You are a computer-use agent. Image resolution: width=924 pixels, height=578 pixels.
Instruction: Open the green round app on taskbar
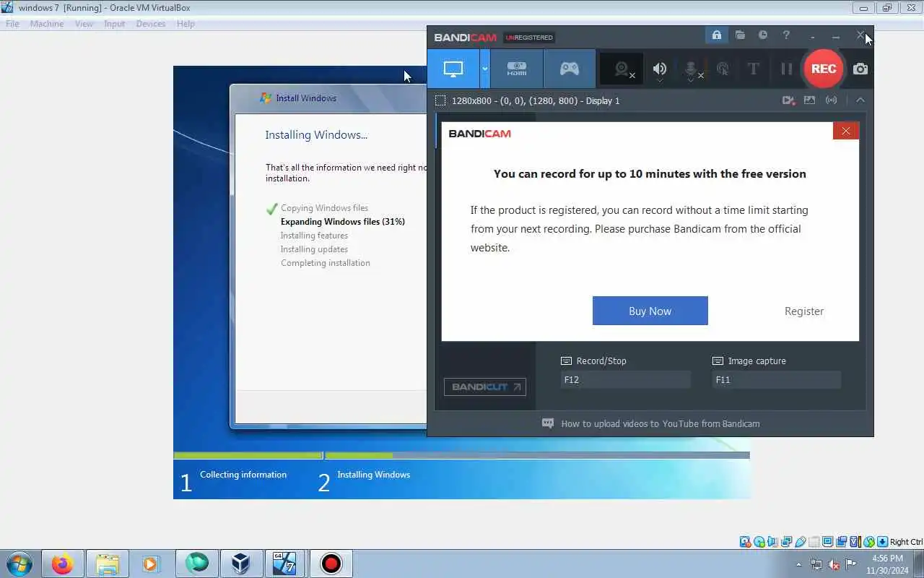click(x=196, y=563)
